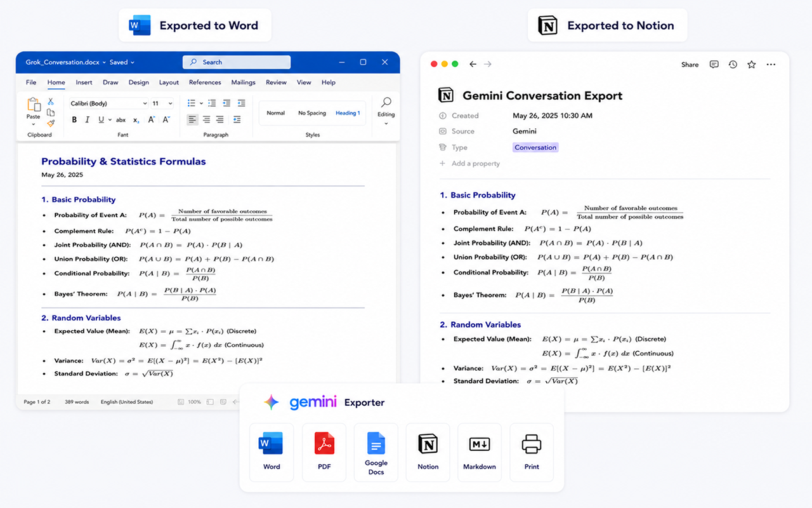Image resolution: width=812 pixels, height=508 pixels.
Task: Click the Cut scissors icon in Word
Action: 51,102
